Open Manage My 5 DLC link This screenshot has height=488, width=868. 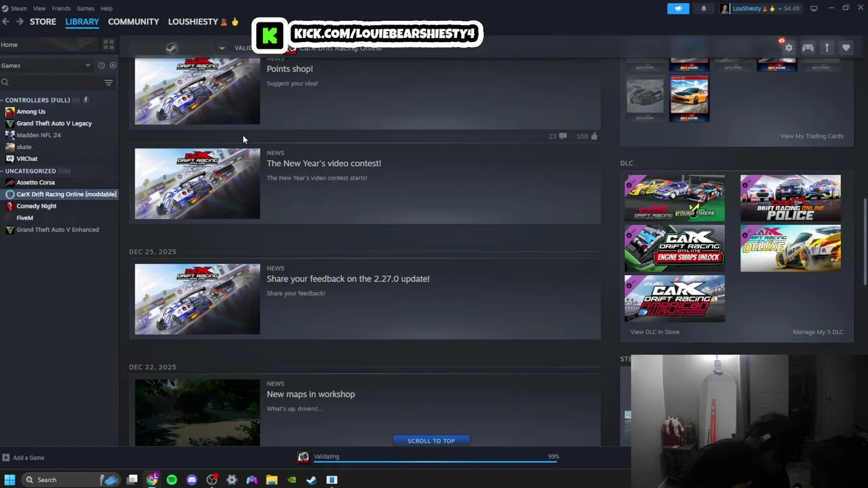[818, 332]
